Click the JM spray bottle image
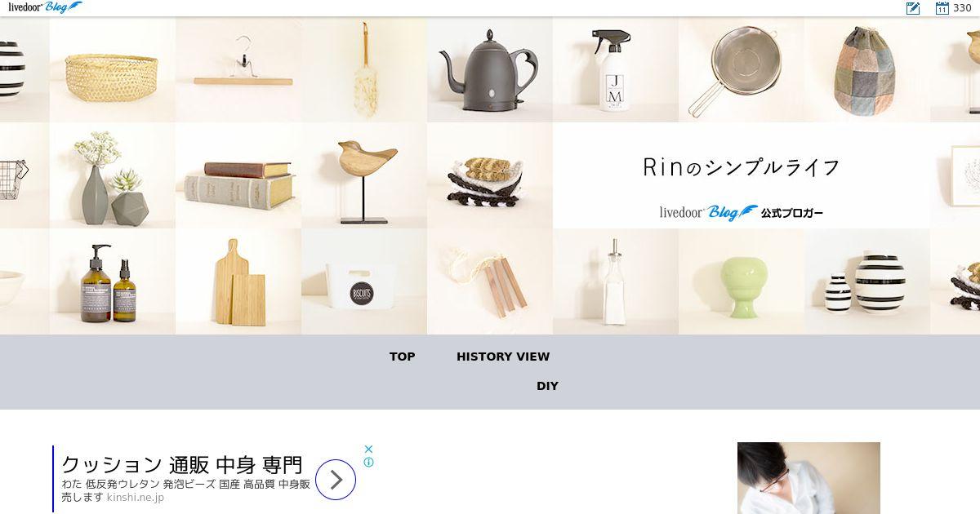980x514 pixels. (x=615, y=69)
